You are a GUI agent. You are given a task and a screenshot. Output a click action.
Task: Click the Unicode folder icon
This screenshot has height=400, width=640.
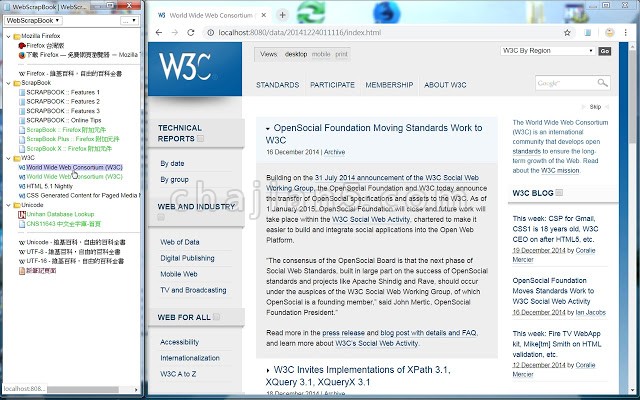17,205
